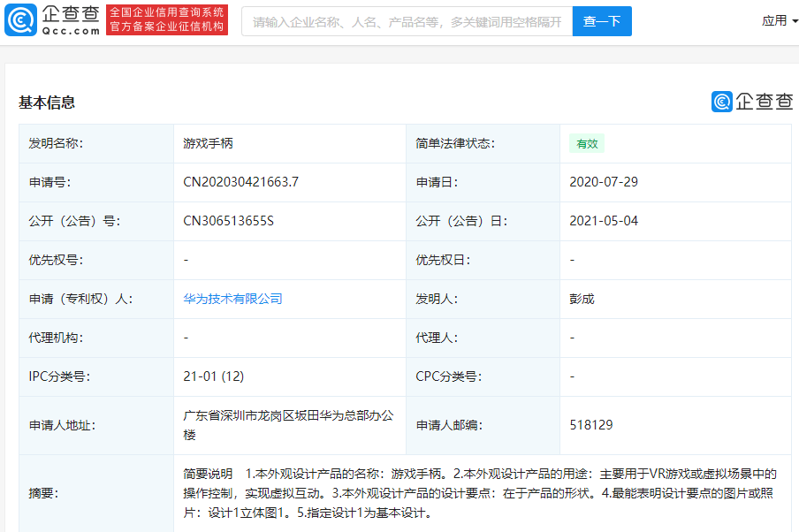Image resolution: width=799 pixels, height=532 pixels.
Task: Click the red 全国企业信用查询系统 banner
Action: pyautogui.click(x=167, y=19)
